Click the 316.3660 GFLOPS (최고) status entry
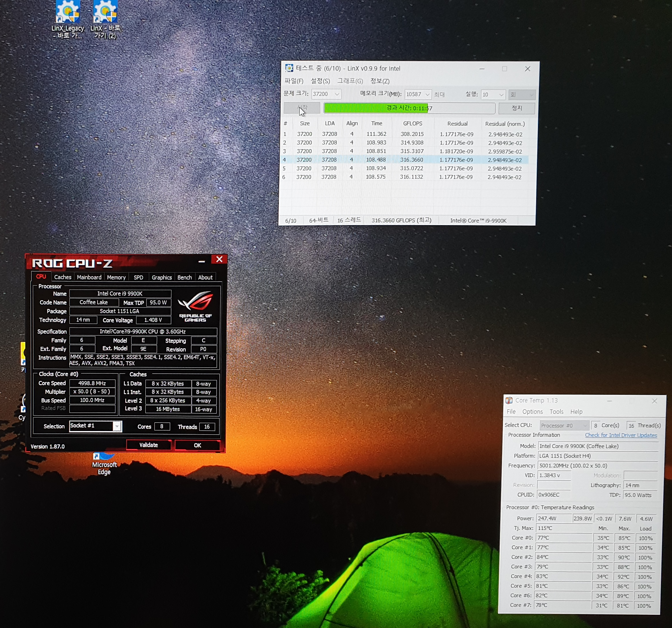 [401, 220]
